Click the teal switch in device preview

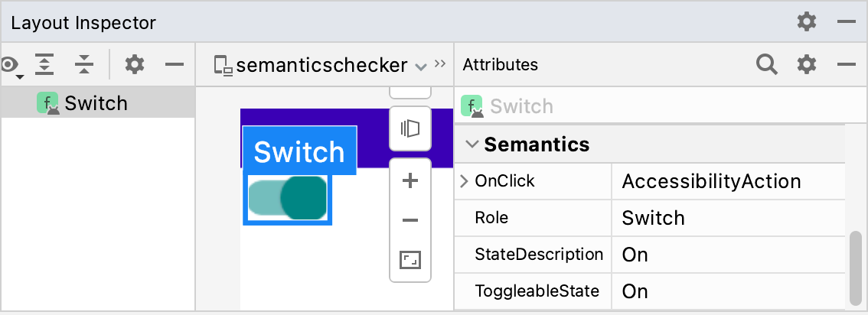288,199
